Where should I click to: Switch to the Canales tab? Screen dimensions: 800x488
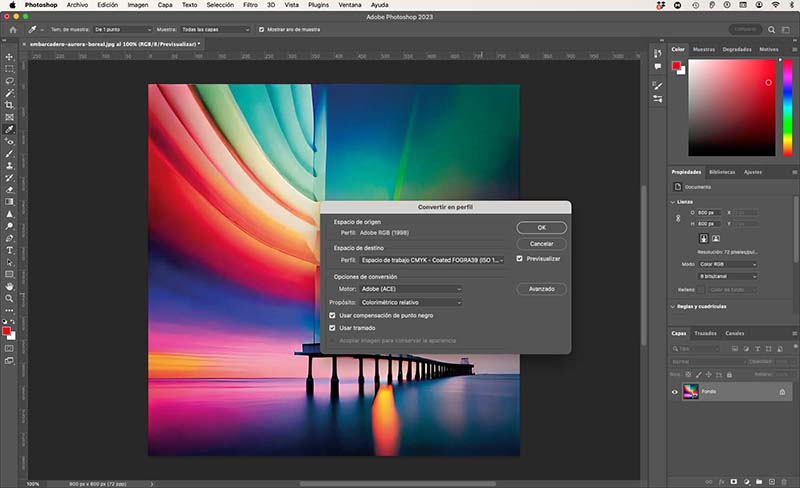pyautogui.click(x=735, y=333)
